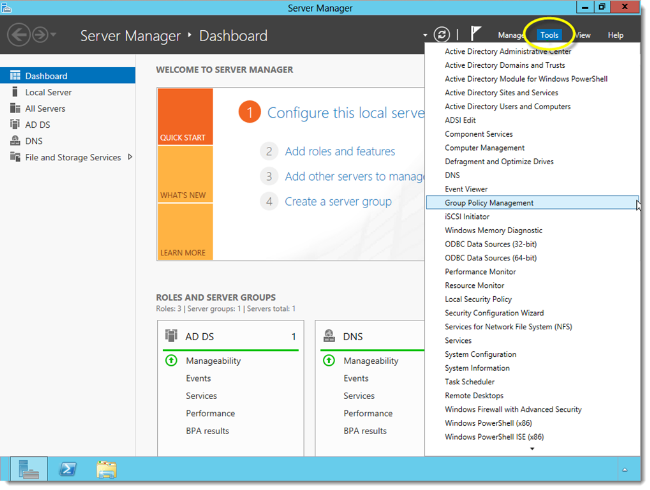Screen dimensions: 650x490
Task: Open the Help menu
Action: coord(615,36)
